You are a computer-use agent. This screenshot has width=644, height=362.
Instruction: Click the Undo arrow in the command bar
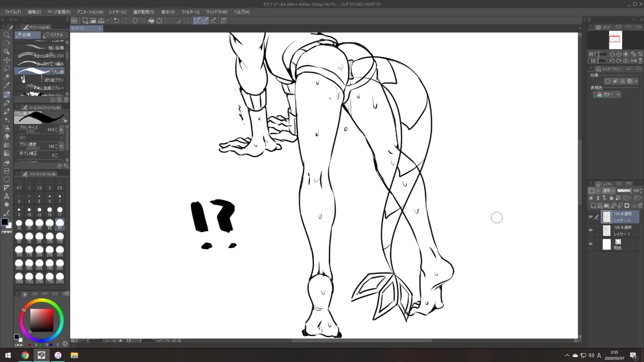(x=116, y=21)
